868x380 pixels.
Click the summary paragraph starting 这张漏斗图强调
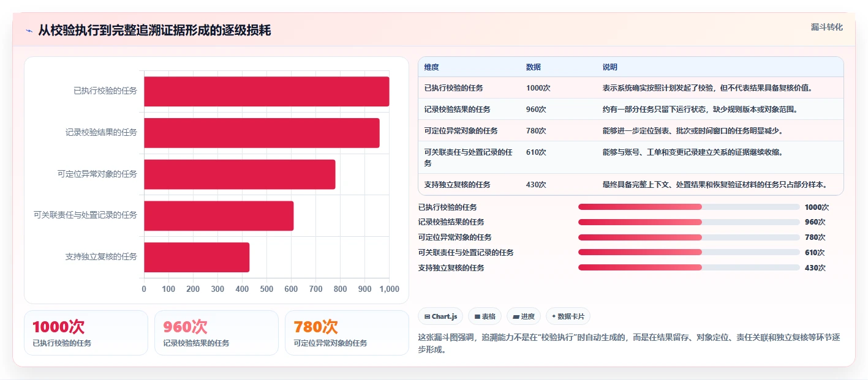629,343
